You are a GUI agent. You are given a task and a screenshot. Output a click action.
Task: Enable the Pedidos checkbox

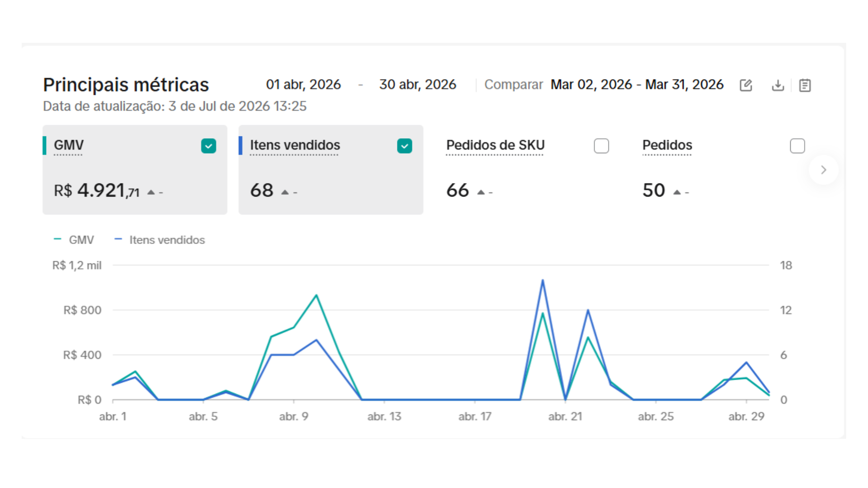[797, 146]
